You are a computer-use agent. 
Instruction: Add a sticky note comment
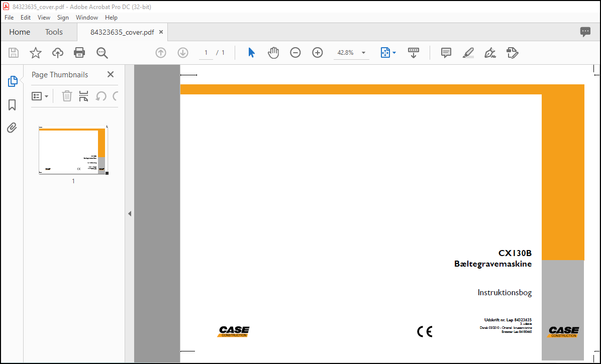click(446, 53)
